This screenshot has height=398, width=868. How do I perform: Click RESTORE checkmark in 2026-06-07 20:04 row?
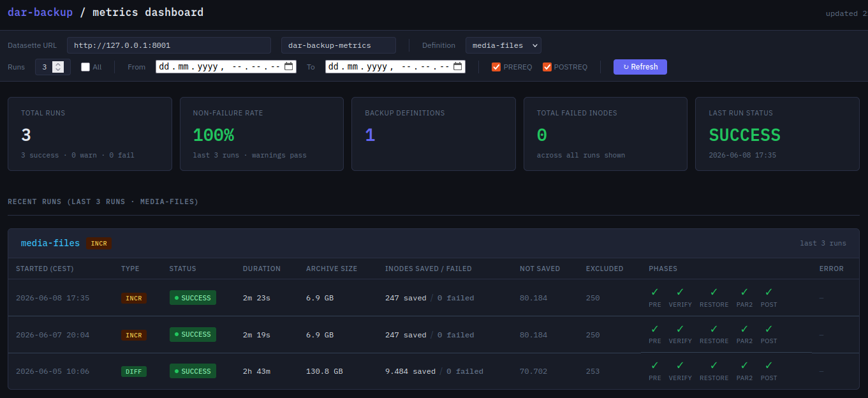[714, 329]
